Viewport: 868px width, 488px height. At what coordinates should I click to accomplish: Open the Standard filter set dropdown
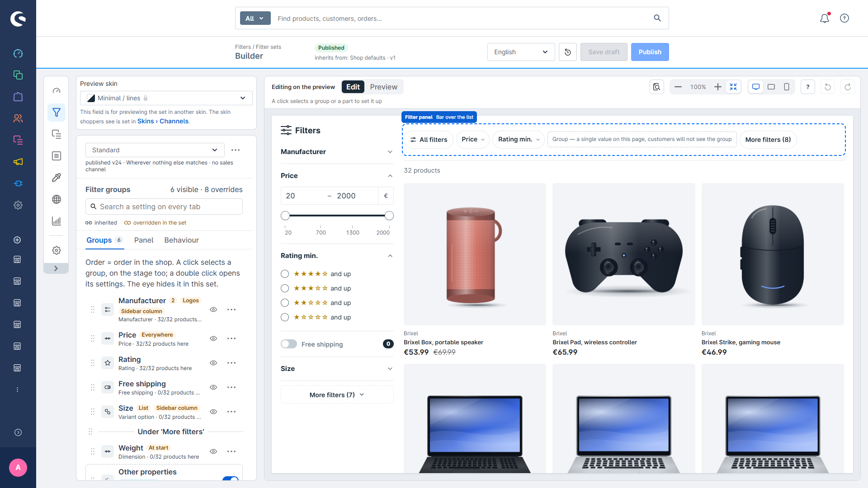(155, 150)
